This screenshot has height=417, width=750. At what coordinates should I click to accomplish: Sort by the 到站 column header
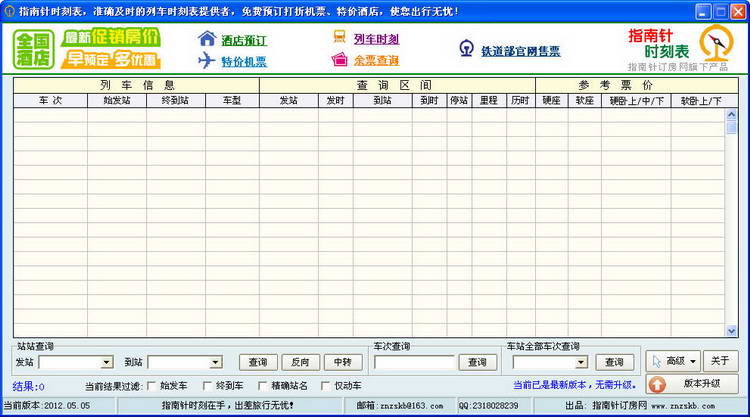pyautogui.click(x=383, y=100)
